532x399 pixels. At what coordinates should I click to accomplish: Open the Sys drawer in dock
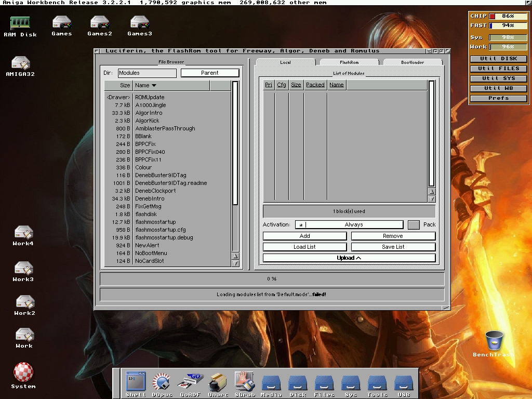351,385
